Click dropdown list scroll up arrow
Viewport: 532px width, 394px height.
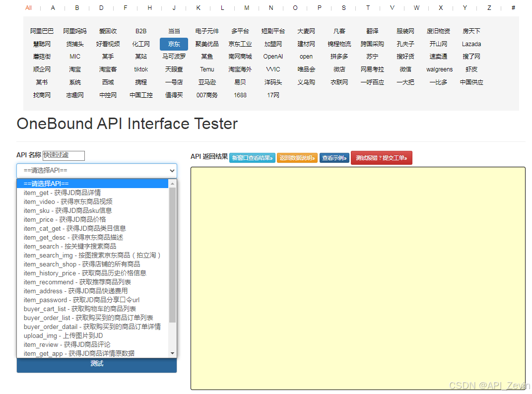click(172, 184)
